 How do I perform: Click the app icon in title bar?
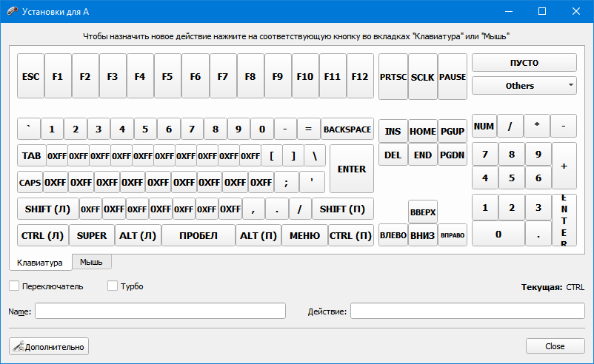coord(11,11)
